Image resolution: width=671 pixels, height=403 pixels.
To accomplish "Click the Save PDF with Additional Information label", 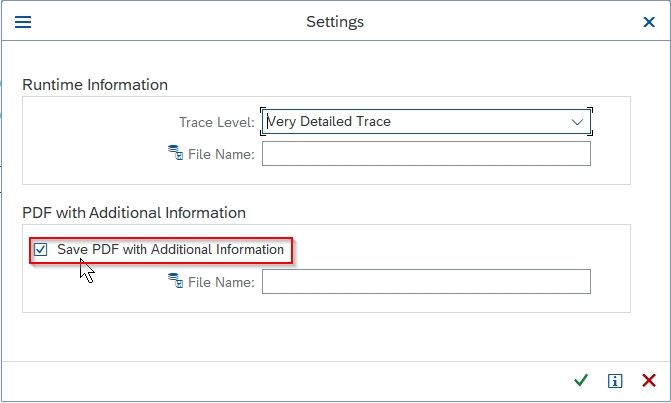I will point(170,249).
